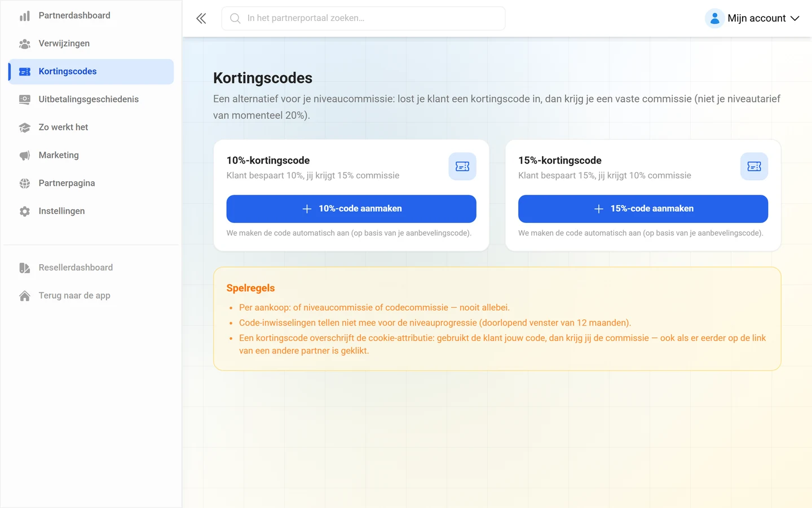Click the Instellingen gear icon
This screenshot has width=812, height=508.
25,211
